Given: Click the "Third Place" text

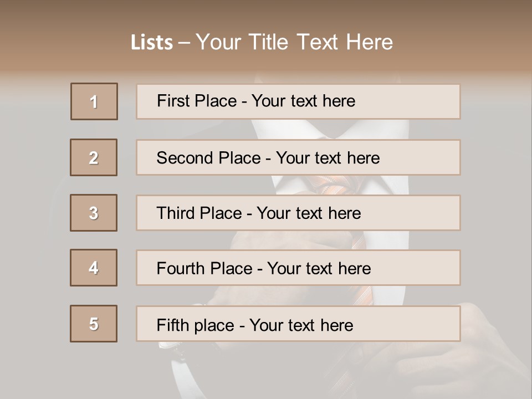Looking at the screenshot, I should (x=199, y=213).
